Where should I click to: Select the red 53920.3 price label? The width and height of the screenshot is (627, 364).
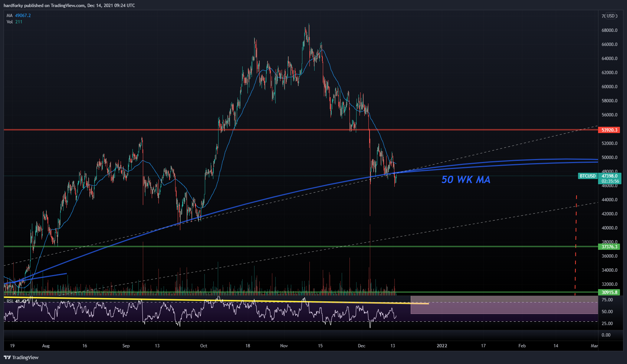pyautogui.click(x=610, y=130)
